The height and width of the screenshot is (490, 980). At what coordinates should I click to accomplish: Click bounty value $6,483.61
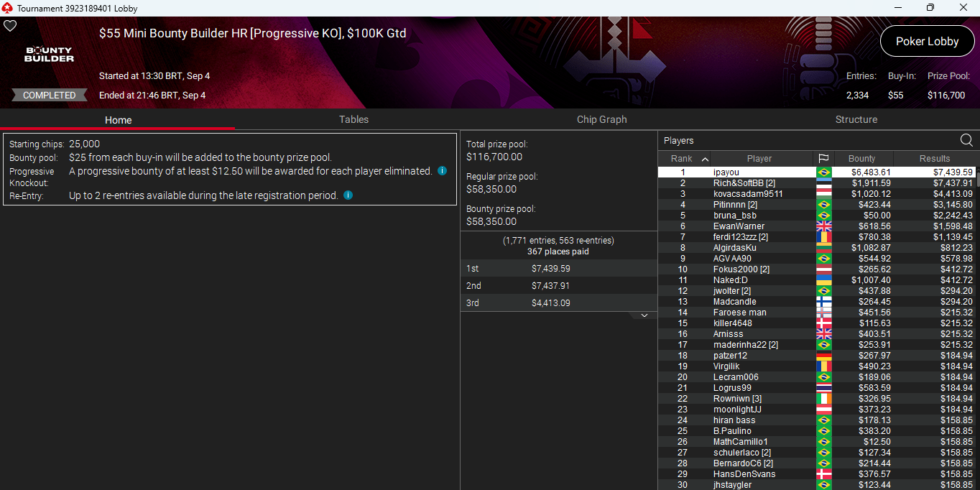pyautogui.click(x=871, y=172)
